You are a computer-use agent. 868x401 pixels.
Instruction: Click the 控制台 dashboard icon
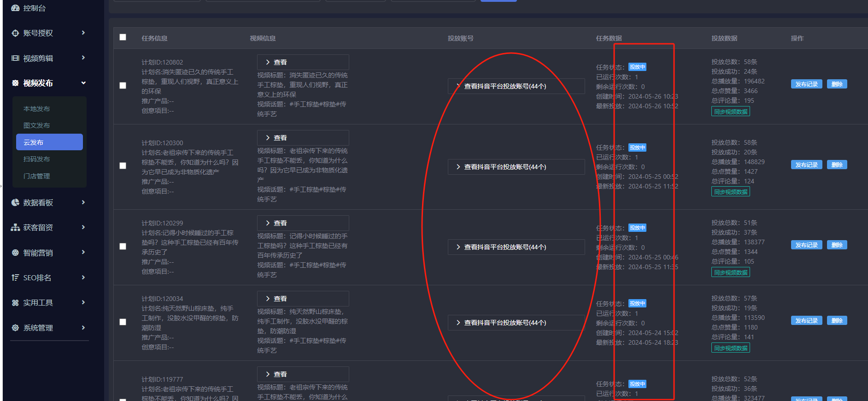(x=15, y=8)
